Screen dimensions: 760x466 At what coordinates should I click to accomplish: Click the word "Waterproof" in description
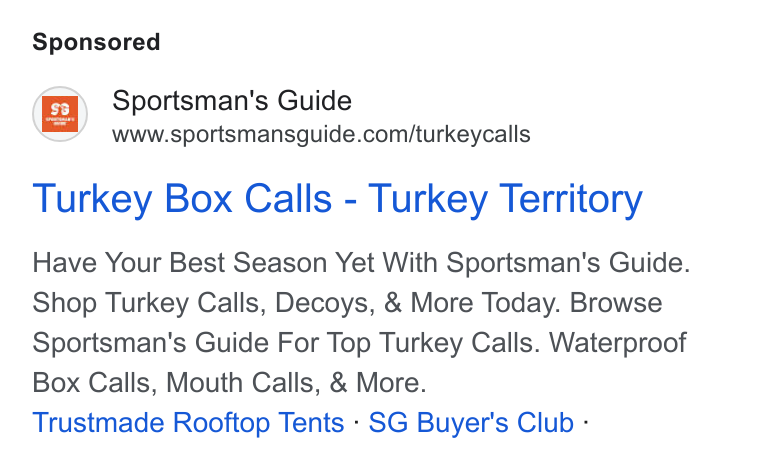618,343
